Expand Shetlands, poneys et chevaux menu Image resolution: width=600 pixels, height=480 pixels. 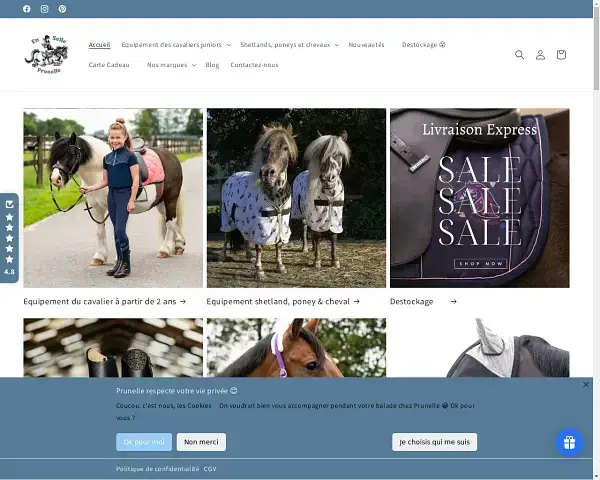point(290,45)
